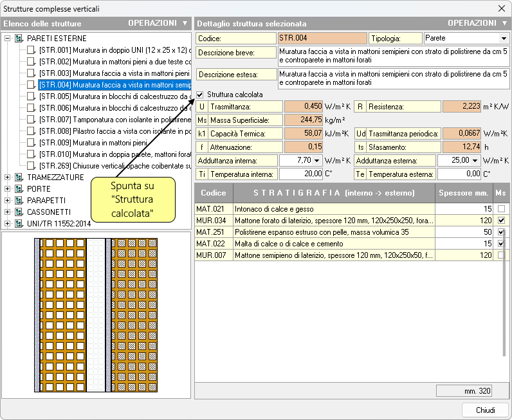Click the document icon for STR.009
The height and width of the screenshot is (420, 512).
pyautogui.click(x=32, y=143)
